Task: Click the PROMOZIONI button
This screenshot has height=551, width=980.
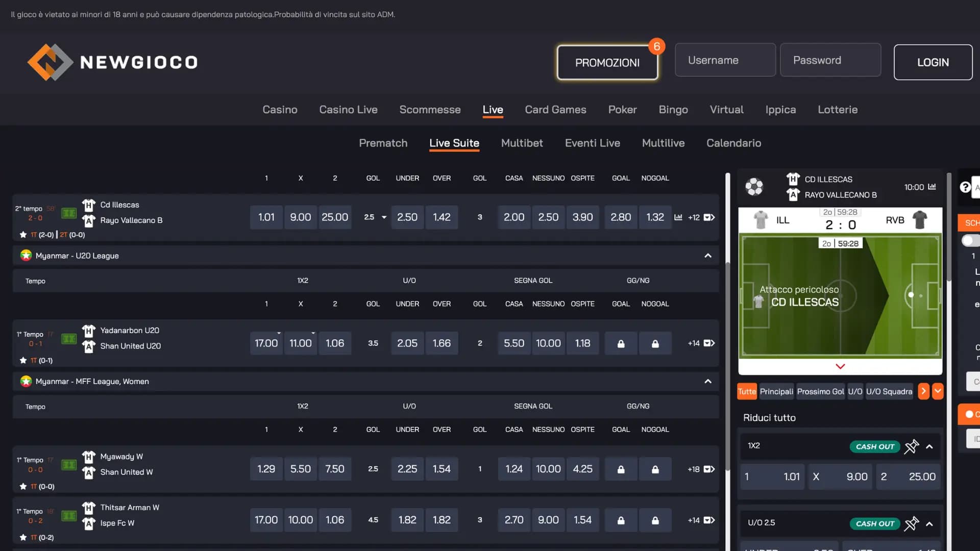Action: click(607, 62)
